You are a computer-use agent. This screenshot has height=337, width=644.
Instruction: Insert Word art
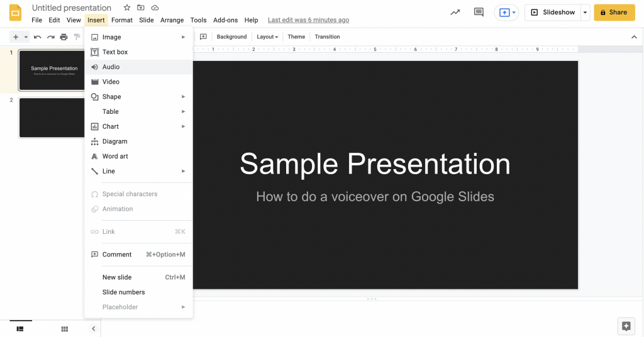tap(138, 156)
